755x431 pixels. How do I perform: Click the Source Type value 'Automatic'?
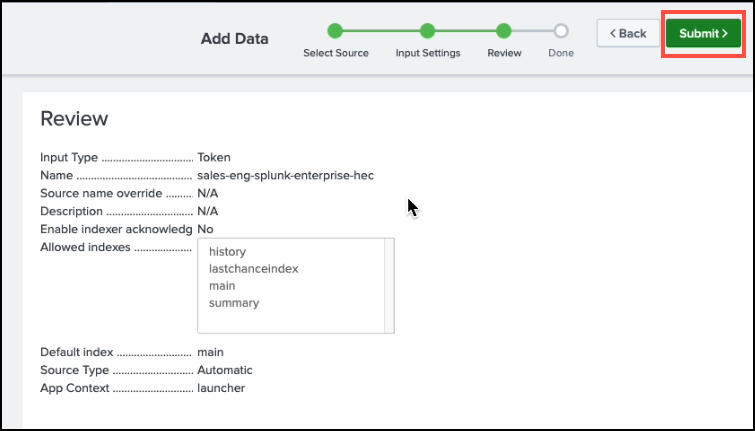(225, 370)
